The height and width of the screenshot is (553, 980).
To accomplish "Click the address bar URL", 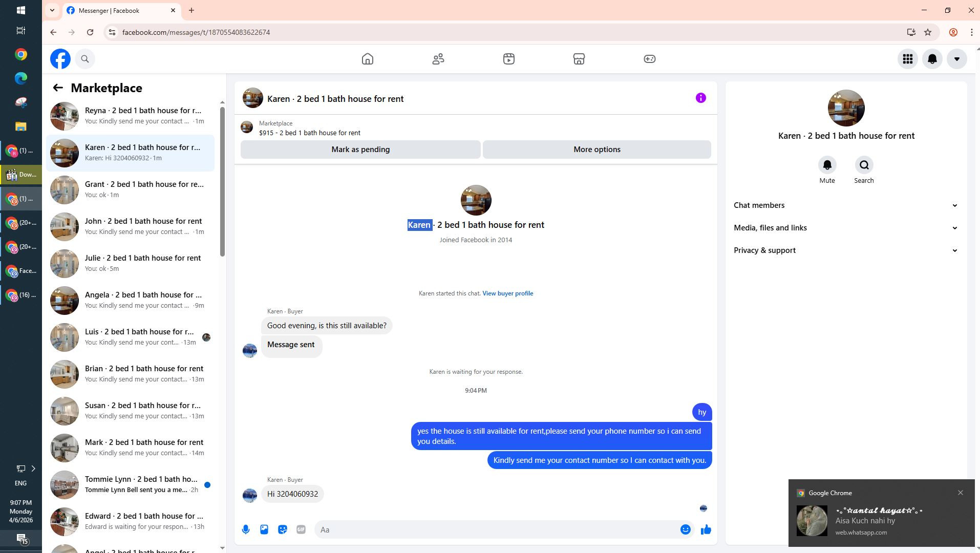I will [196, 32].
